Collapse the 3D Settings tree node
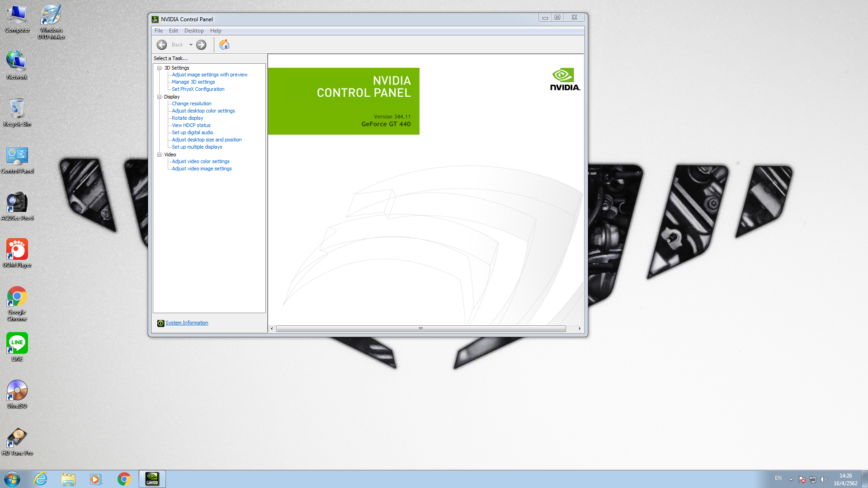Screen dimensions: 868x488 pos(159,68)
